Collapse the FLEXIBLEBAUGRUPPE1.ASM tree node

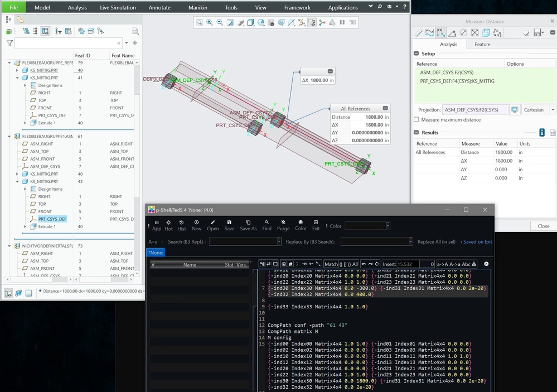coord(9,136)
